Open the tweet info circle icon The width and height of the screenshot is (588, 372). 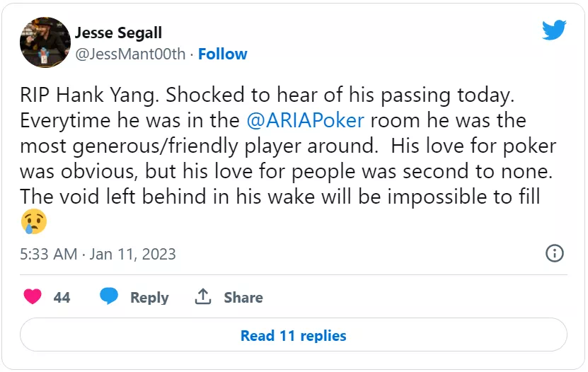pos(555,253)
